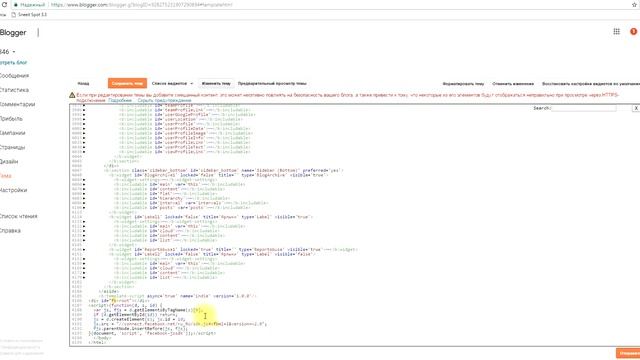Click the connect.facebook.net script src line
640x360 pixels.
point(180,324)
